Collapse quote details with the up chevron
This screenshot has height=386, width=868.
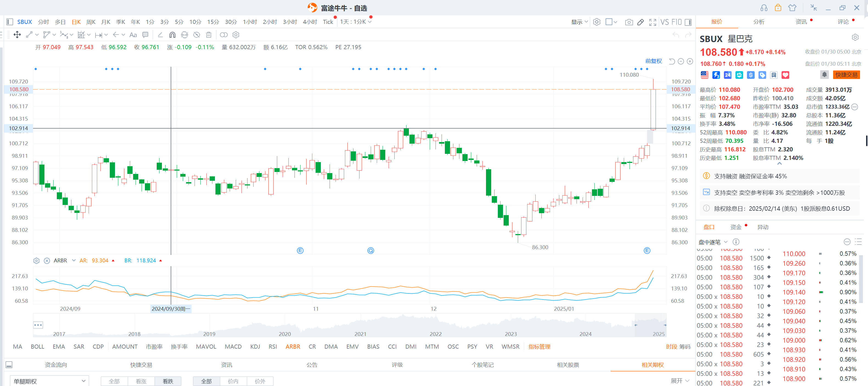pyautogui.click(x=779, y=164)
